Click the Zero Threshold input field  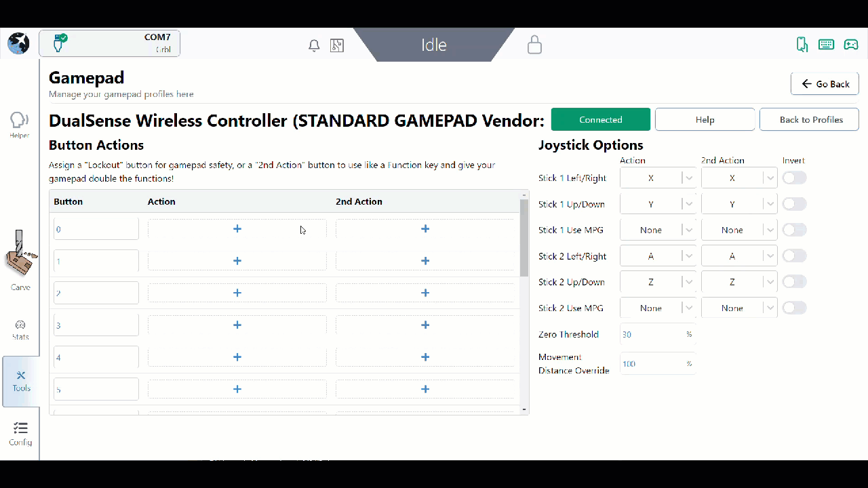651,334
